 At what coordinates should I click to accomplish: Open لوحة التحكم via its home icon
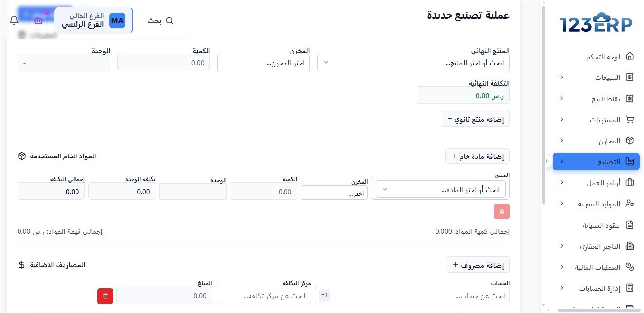(x=630, y=56)
